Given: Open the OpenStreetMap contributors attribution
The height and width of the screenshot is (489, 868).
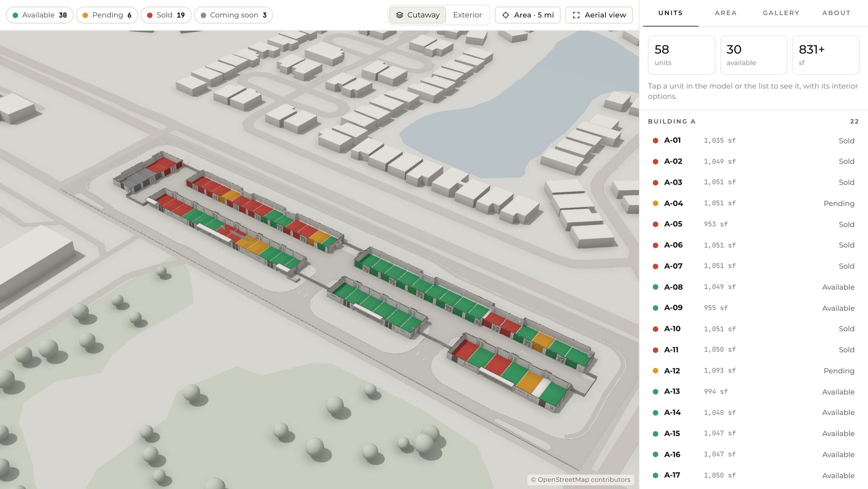Looking at the screenshot, I should [x=580, y=480].
